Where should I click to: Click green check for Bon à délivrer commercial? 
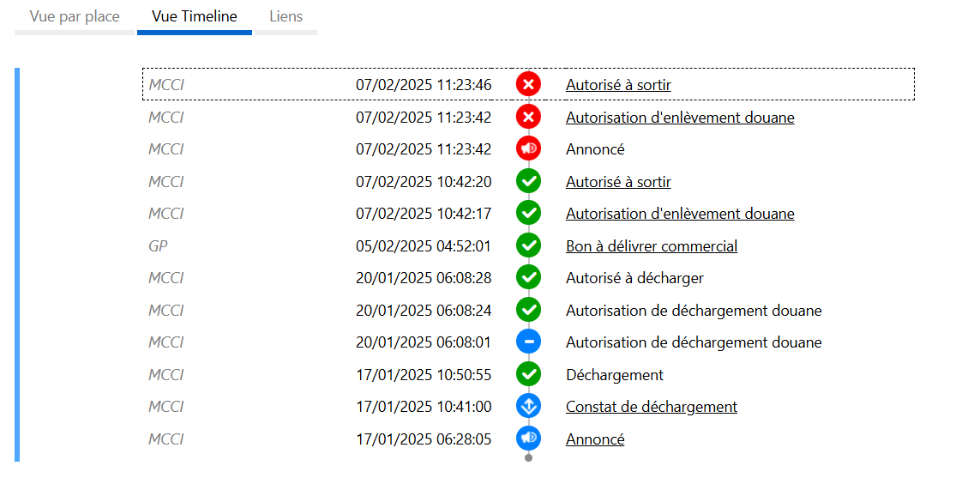click(528, 245)
